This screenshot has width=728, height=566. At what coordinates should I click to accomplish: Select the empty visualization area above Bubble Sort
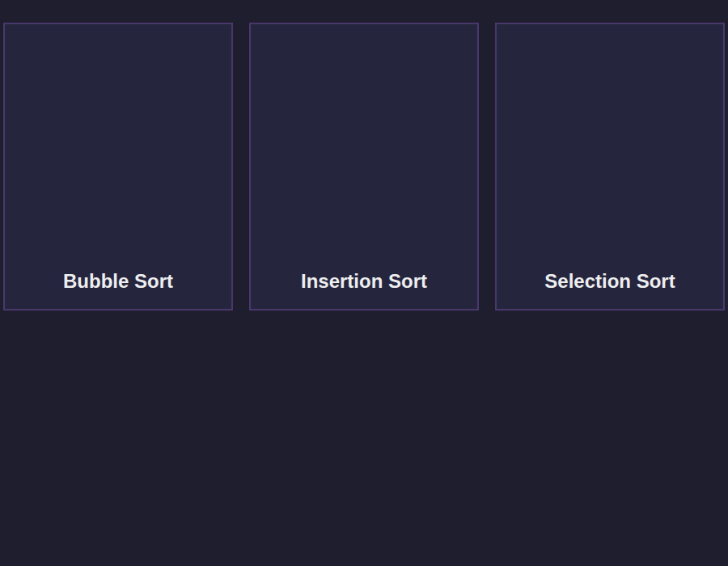[x=118, y=144]
